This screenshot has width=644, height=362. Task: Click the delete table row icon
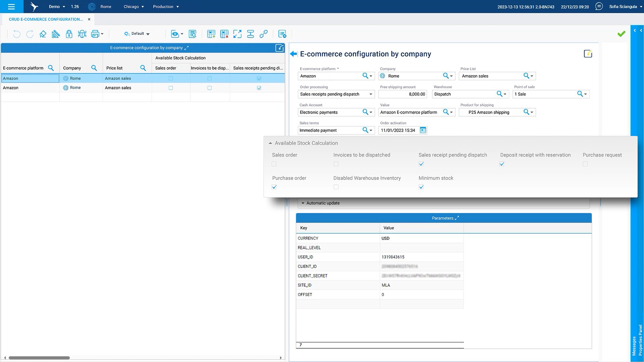coord(224,34)
